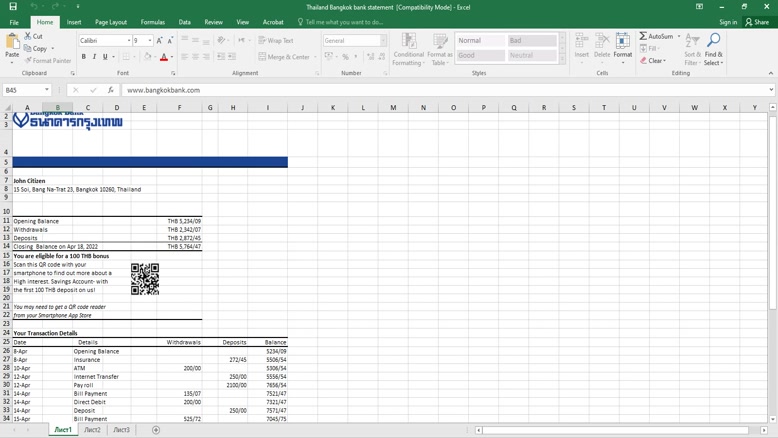Add a new sheet with plus icon
Screen dimensions: 778x438
(x=156, y=430)
